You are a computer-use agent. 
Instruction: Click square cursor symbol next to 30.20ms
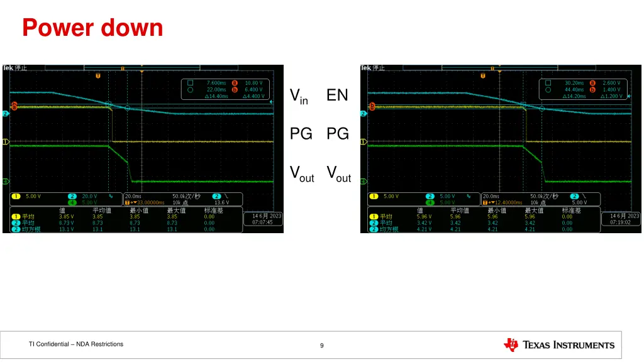pyautogui.click(x=548, y=83)
